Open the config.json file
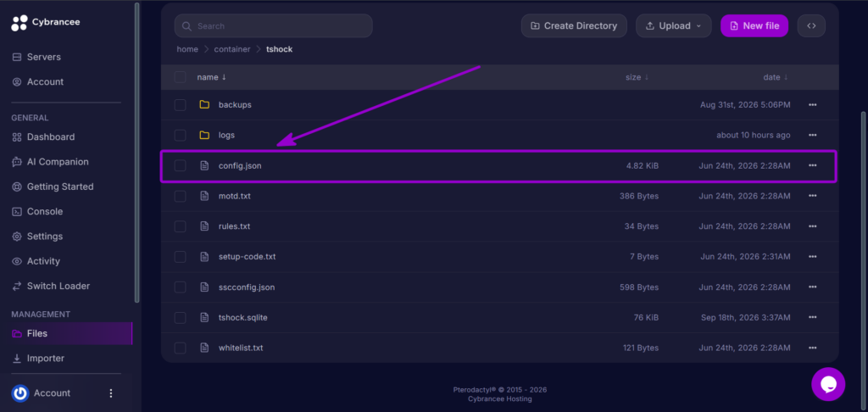The width and height of the screenshot is (868, 412). click(240, 165)
